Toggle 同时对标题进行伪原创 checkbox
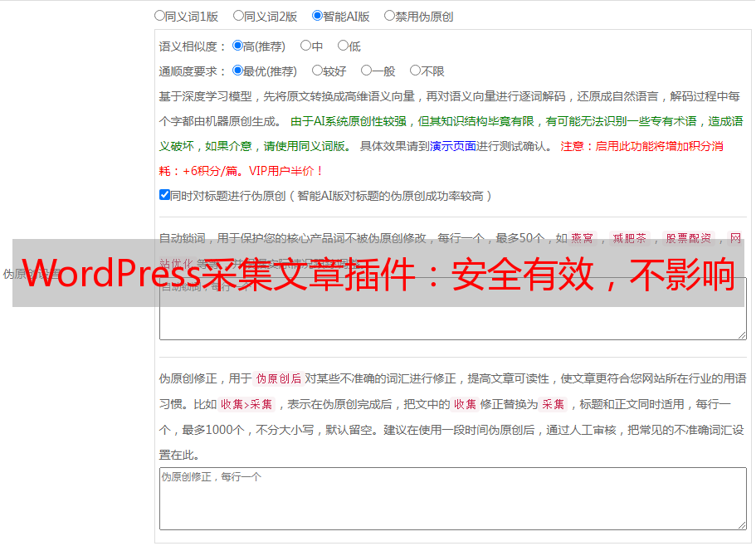 [164, 195]
